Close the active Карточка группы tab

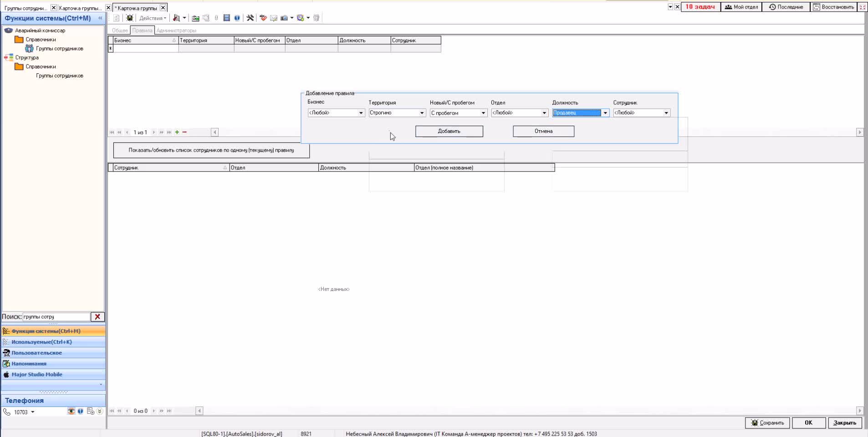coord(163,8)
